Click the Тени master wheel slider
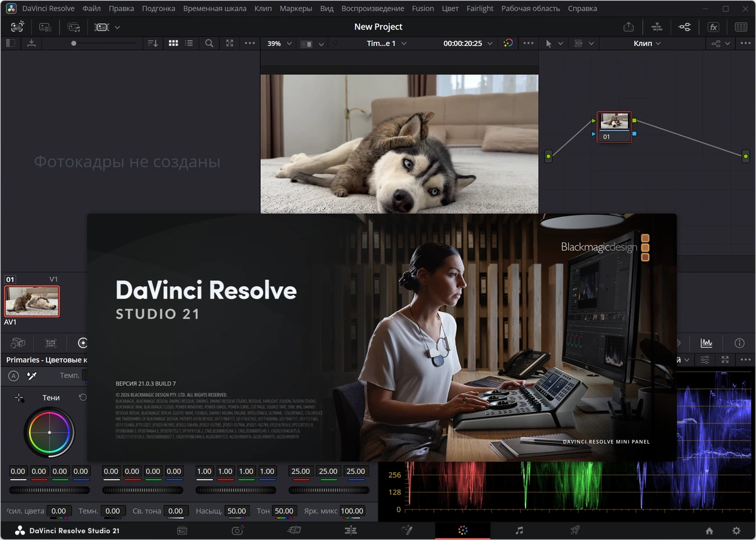 [50, 490]
